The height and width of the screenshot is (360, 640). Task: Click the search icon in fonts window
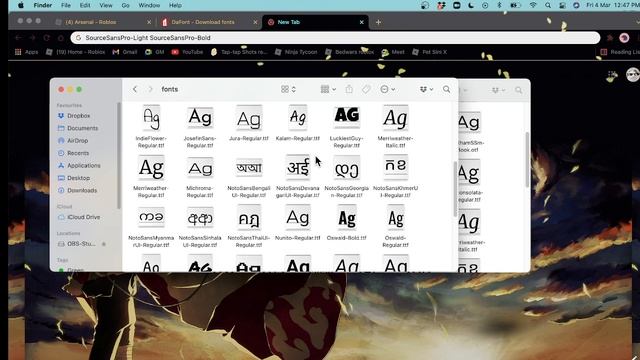447,89
